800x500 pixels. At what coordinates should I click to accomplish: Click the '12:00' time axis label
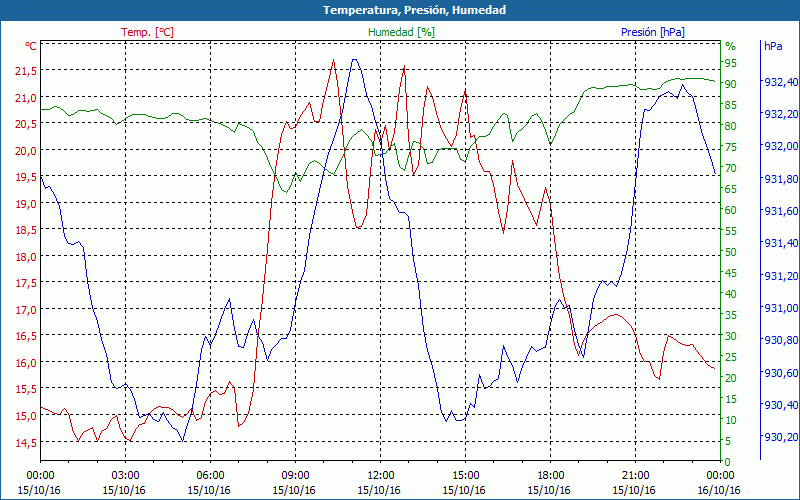pos(381,476)
